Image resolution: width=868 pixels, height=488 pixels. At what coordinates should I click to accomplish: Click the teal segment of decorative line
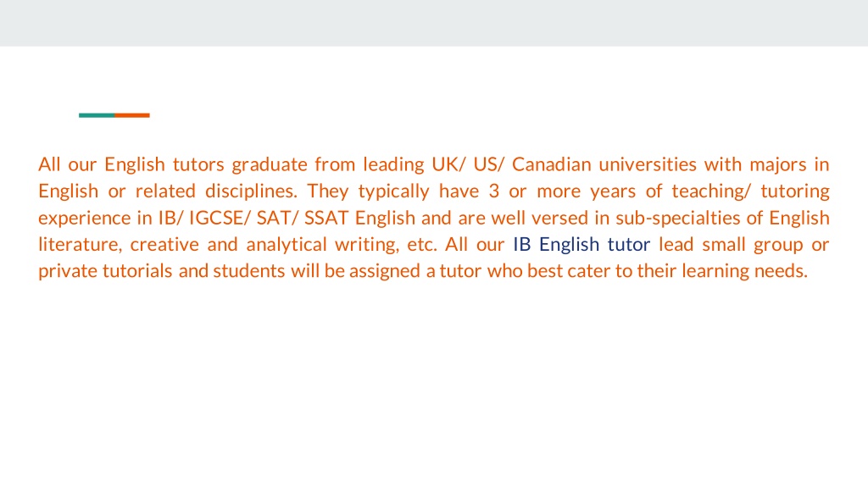tap(97, 115)
